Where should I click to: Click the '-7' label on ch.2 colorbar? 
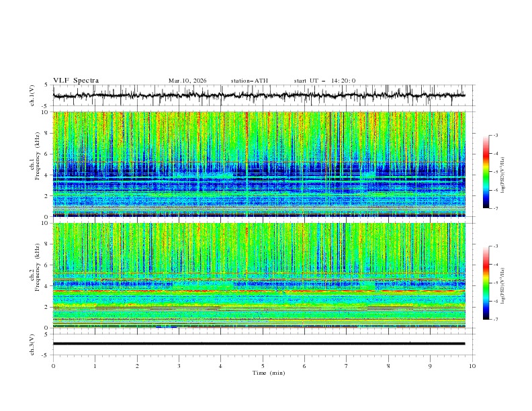pyautogui.click(x=496, y=320)
